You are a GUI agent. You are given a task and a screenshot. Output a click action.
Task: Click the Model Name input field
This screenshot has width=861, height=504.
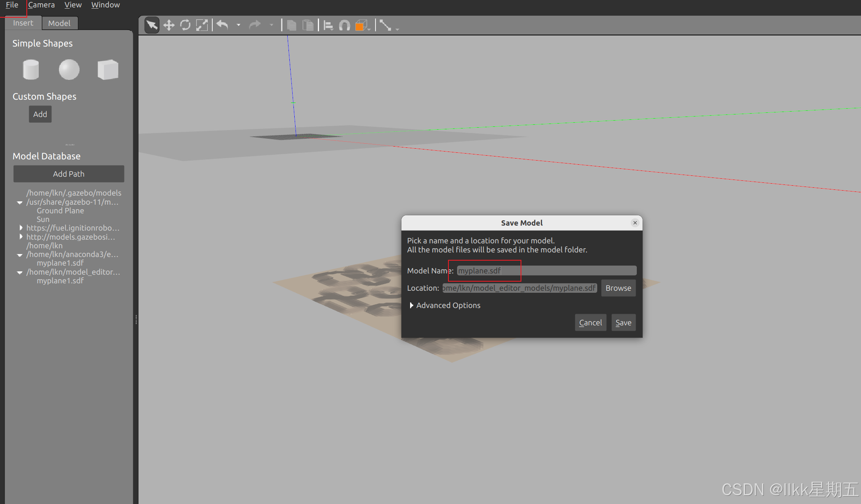547,271
